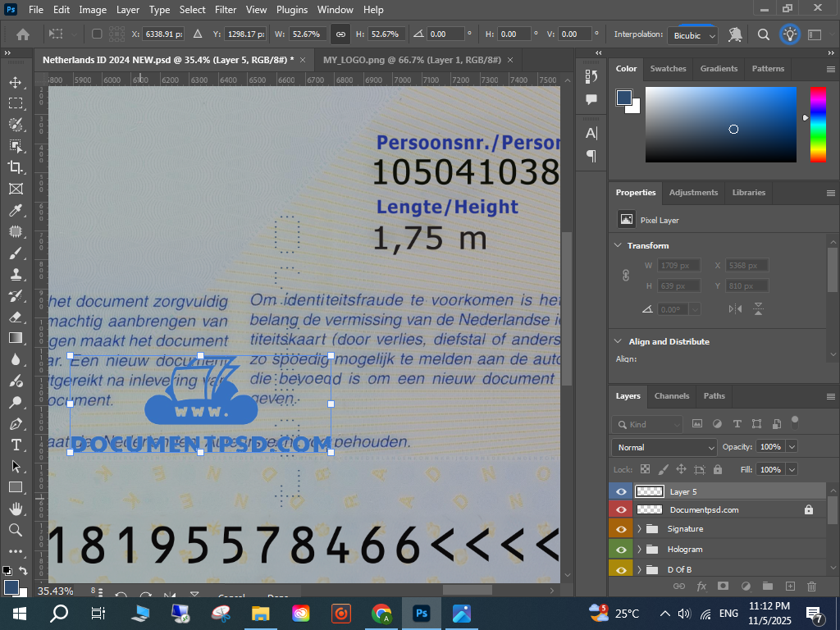The width and height of the screenshot is (840, 630).
Task: Switch to the Channels tab
Action: tap(671, 395)
